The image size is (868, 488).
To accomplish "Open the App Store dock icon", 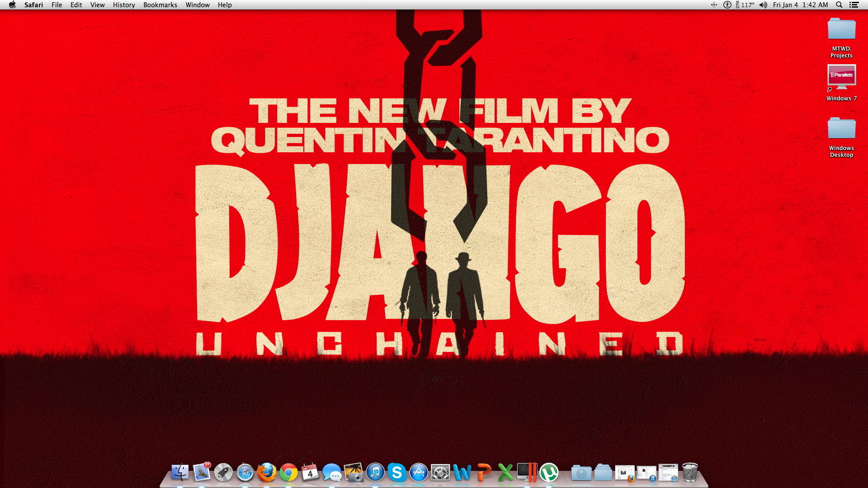I will [419, 472].
